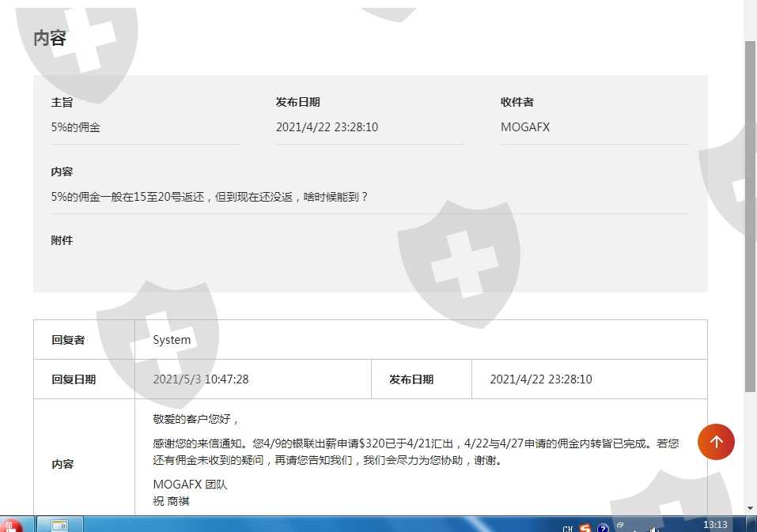Click the recipient value 'MOGAFX'

tap(524, 127)
